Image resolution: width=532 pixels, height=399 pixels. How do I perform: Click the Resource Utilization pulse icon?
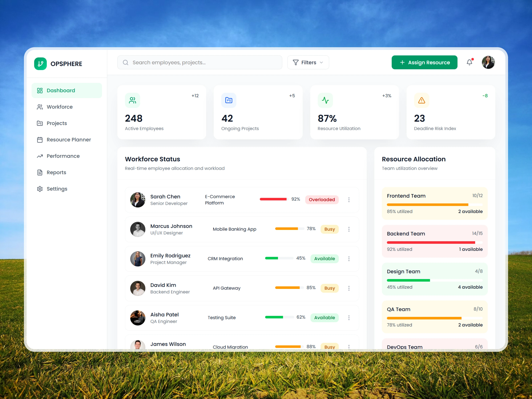point(325,100)
